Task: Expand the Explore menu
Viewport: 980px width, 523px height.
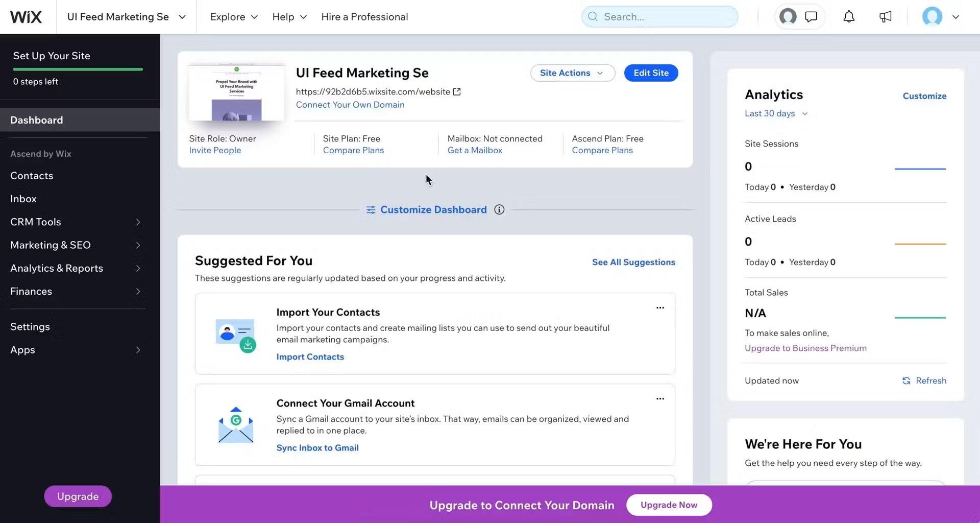Action: point(234,17)
